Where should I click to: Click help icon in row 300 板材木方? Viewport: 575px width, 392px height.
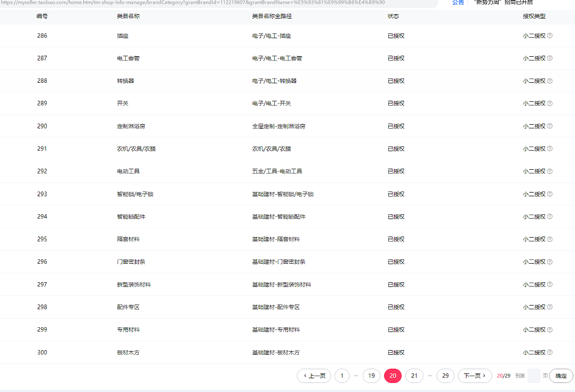point(550,352)
